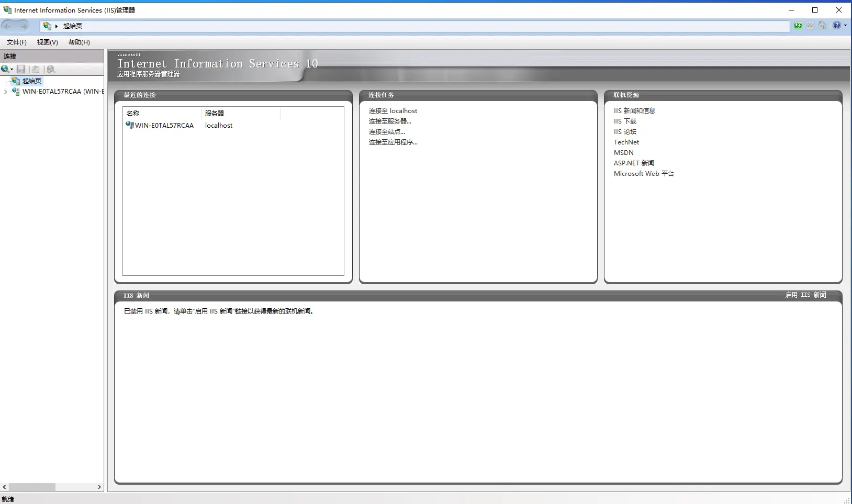
Task: Open dropdown arrow beside connection globe icon
Action: click(12, 70)
